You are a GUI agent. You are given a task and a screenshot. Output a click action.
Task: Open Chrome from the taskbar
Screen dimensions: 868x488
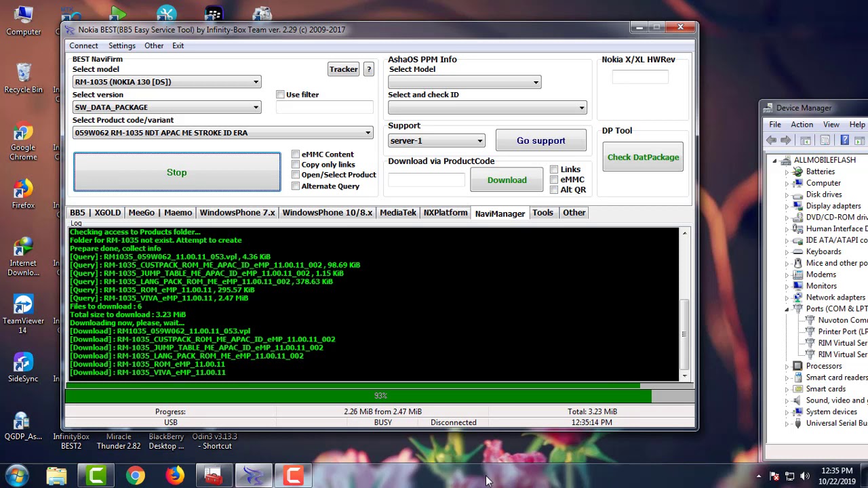pos(136,476)
